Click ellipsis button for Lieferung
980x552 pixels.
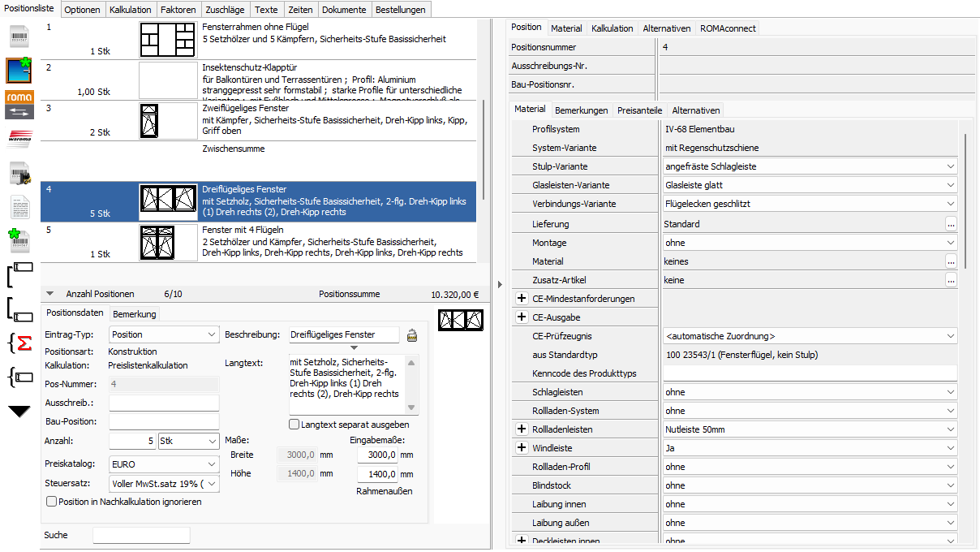click(951, 223)
